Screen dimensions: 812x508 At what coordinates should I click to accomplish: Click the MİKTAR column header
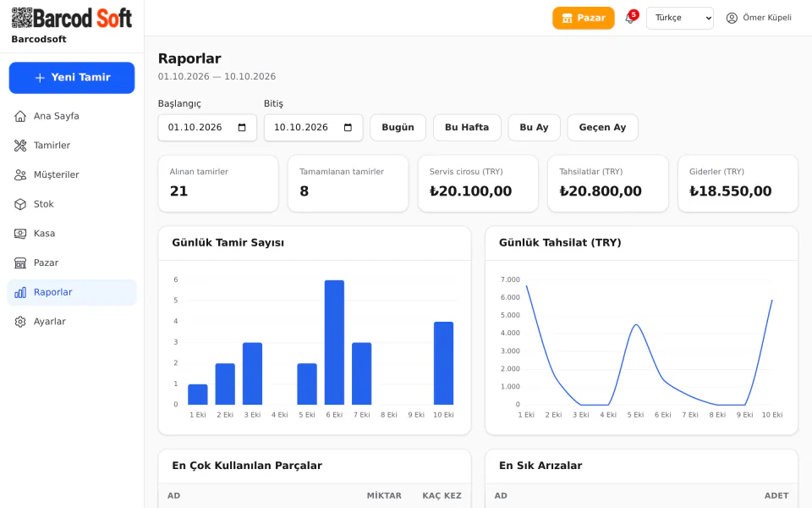[384, 495]
